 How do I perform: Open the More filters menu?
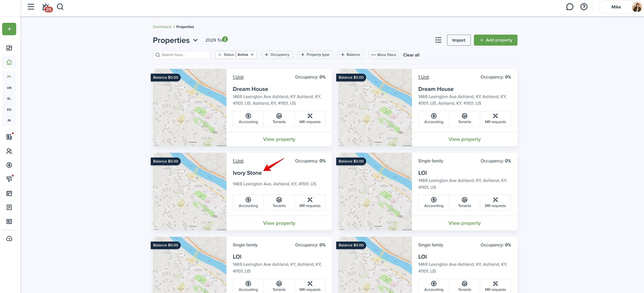coord(383,55)
